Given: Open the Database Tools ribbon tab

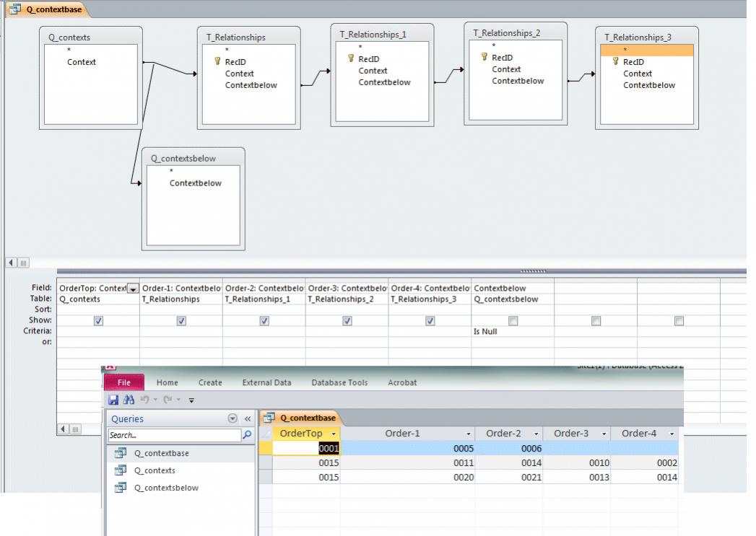Looking at the screenshot, I should [x=339, y=382].
